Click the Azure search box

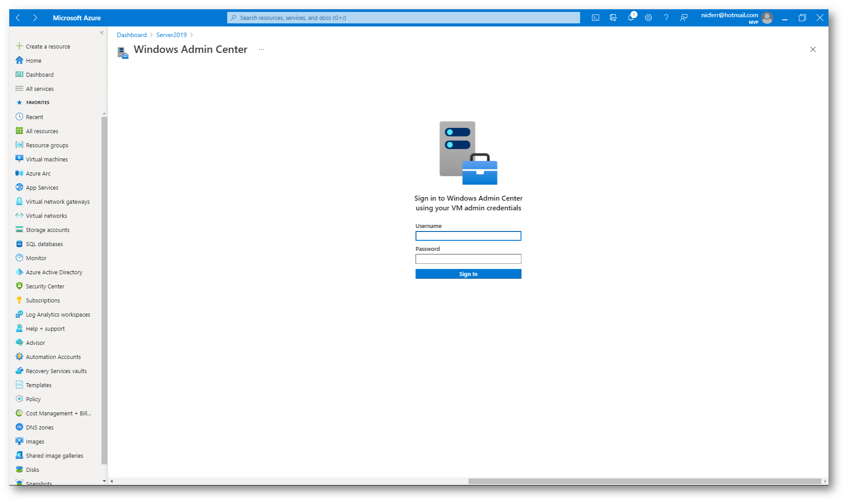pos(403,18)
